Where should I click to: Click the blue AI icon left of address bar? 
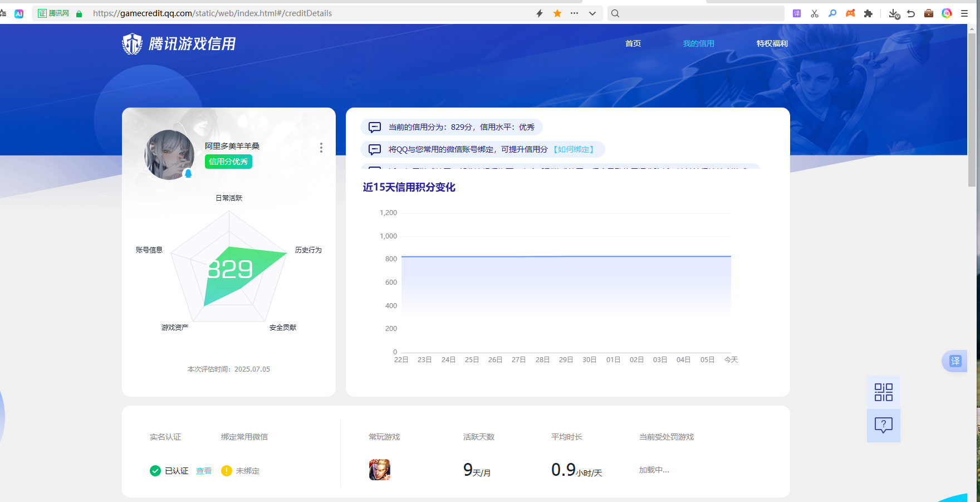[x=19, y=14]
